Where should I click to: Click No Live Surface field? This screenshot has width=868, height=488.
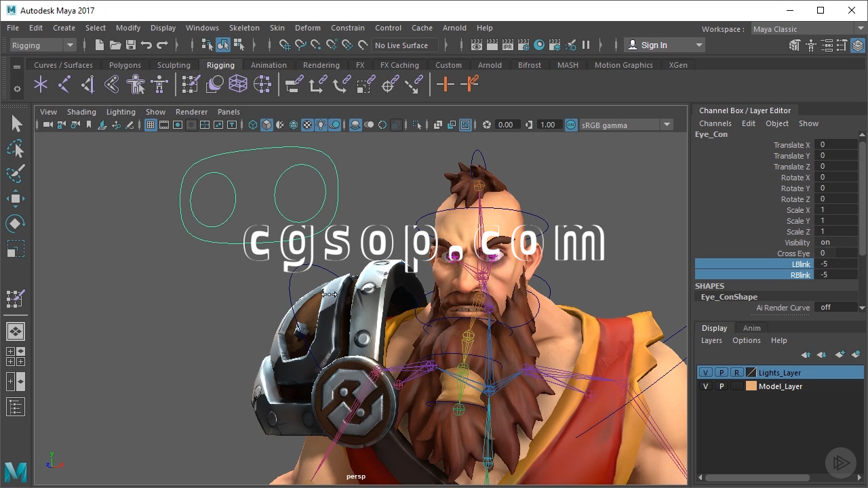point(404,45)
